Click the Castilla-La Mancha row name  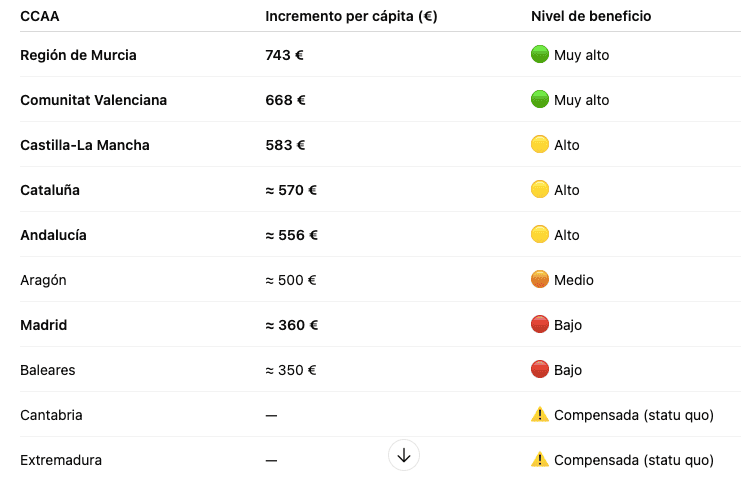coord(85,145)
